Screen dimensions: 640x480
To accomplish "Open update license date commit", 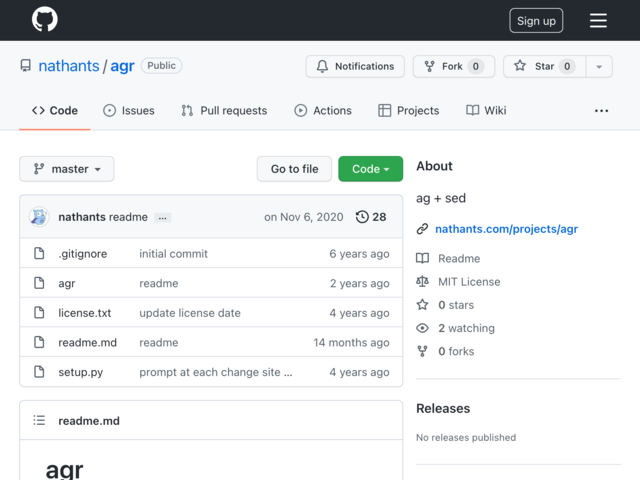I will click(x=190, y=313).
